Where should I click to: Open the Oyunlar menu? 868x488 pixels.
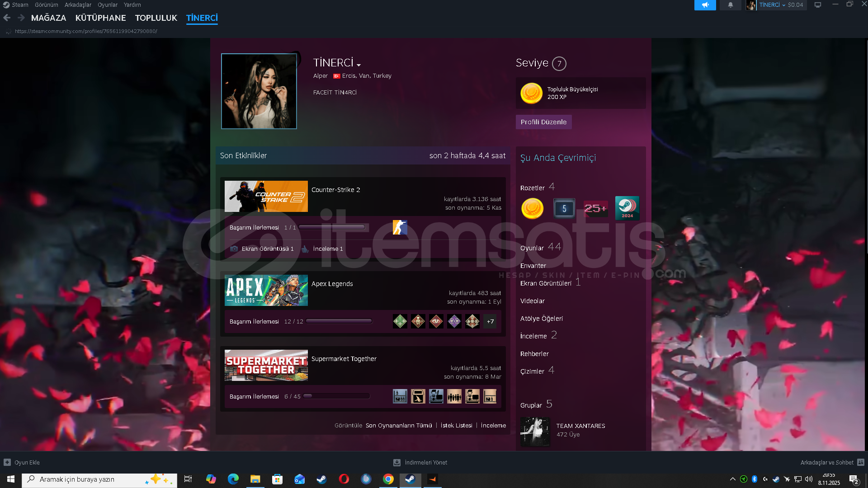(107, 5)
